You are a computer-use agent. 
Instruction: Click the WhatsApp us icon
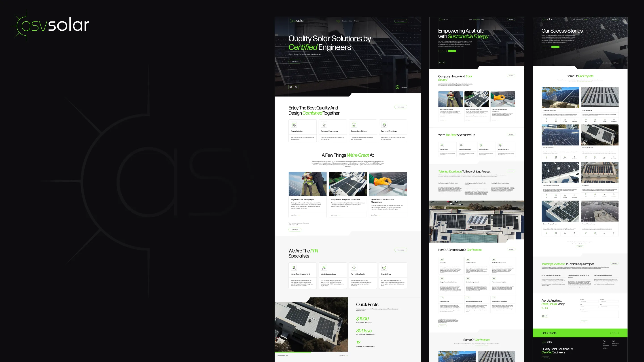click(x=398, y=87)
